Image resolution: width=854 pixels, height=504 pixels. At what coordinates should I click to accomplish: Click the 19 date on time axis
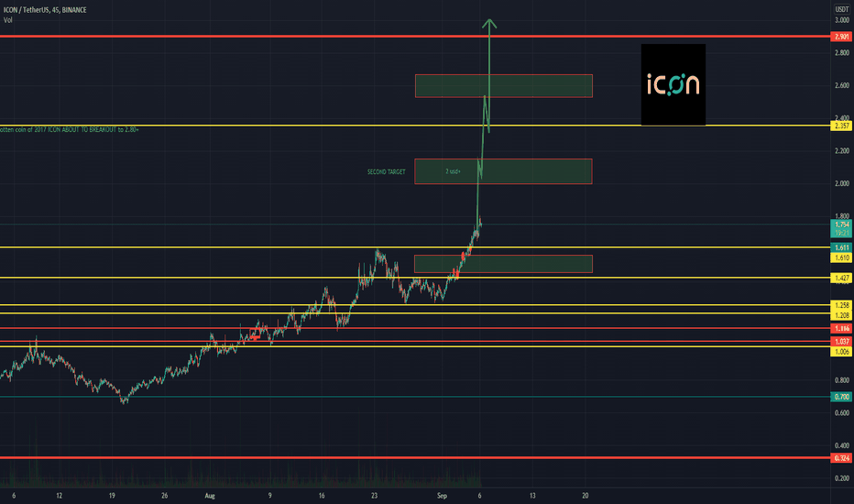click(x=112, y=496)
